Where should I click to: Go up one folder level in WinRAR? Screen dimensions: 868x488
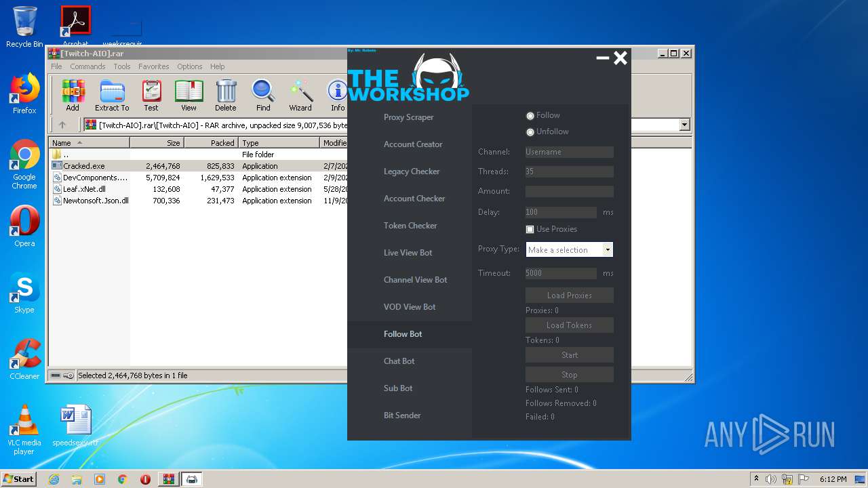pyautogui.click(x=62, y=125)
